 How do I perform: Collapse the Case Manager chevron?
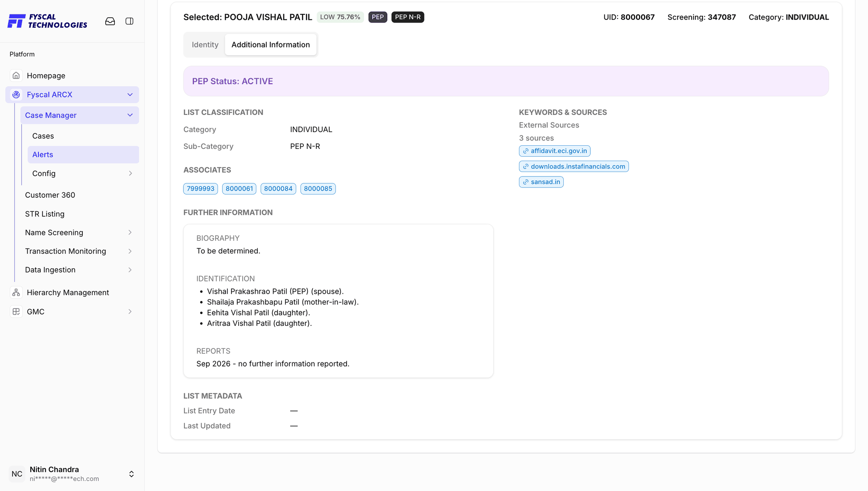point(130,115)
